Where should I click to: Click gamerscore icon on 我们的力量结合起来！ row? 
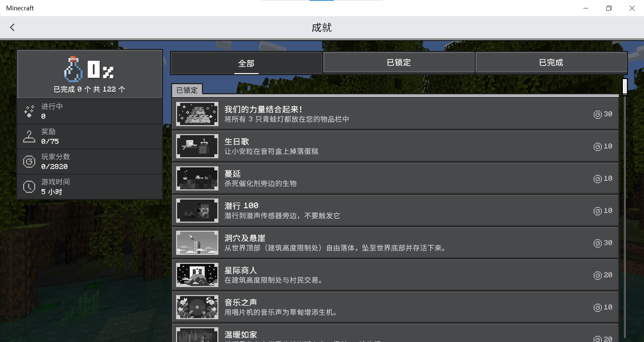coord(597,115)
